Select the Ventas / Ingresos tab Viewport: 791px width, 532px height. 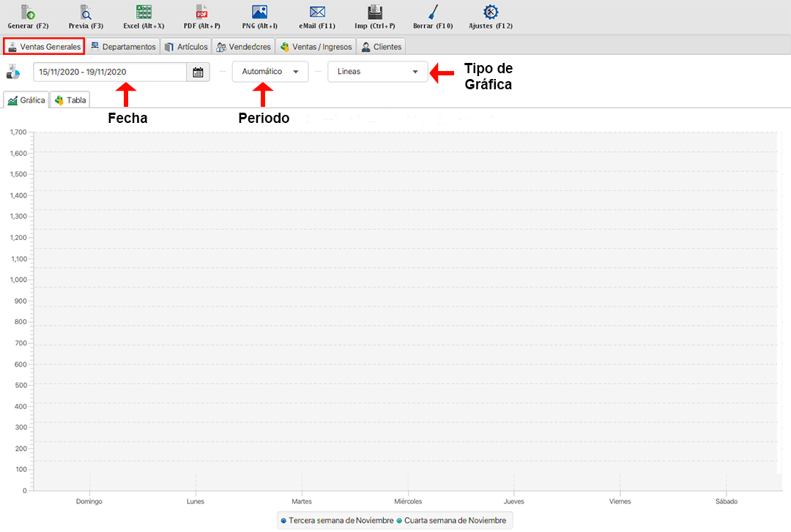click(x=316, y=47)
